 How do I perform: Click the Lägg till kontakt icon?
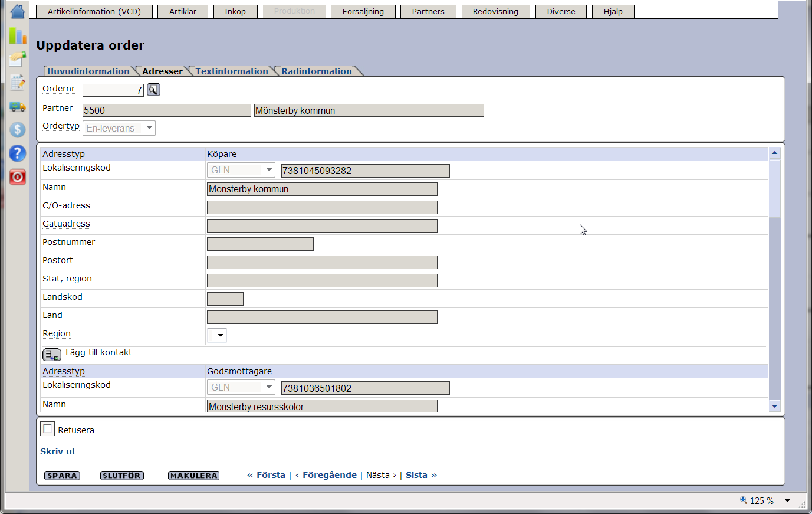tap(52, 355)
